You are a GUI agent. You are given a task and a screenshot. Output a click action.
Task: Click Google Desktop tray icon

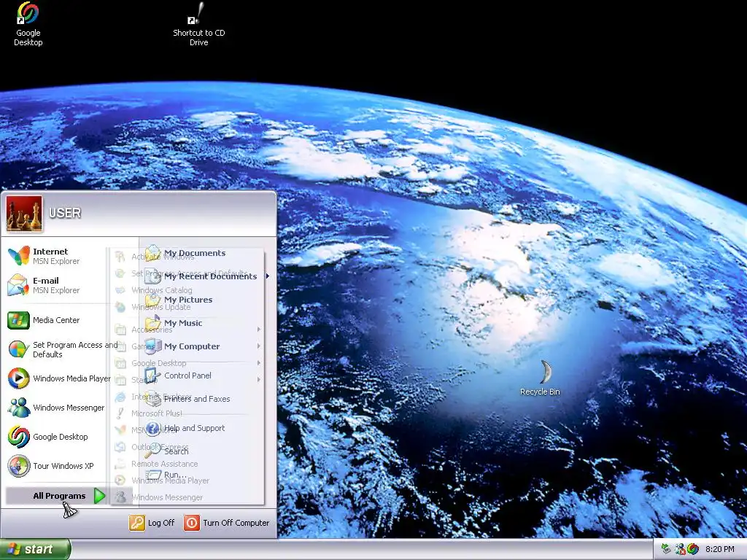[x=693, y=550]
